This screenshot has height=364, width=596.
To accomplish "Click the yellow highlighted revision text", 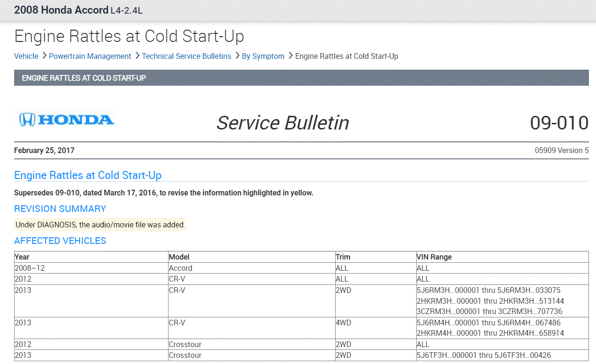I will coord(100,225).
